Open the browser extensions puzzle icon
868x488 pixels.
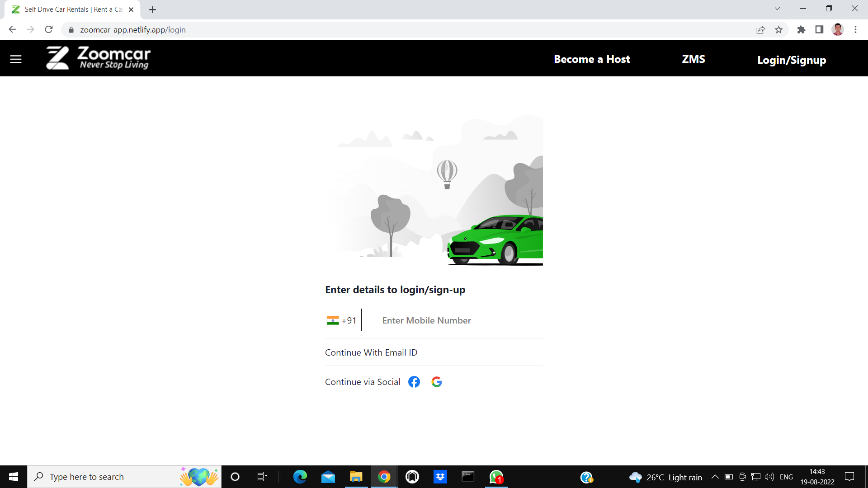[x=801, y=29]
